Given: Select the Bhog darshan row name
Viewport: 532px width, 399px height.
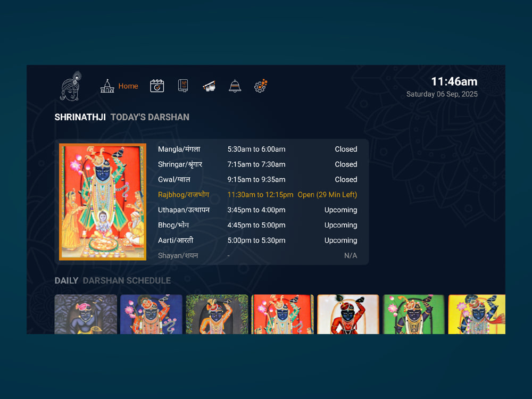Looking at the screenshot, I should click(173, 225).
